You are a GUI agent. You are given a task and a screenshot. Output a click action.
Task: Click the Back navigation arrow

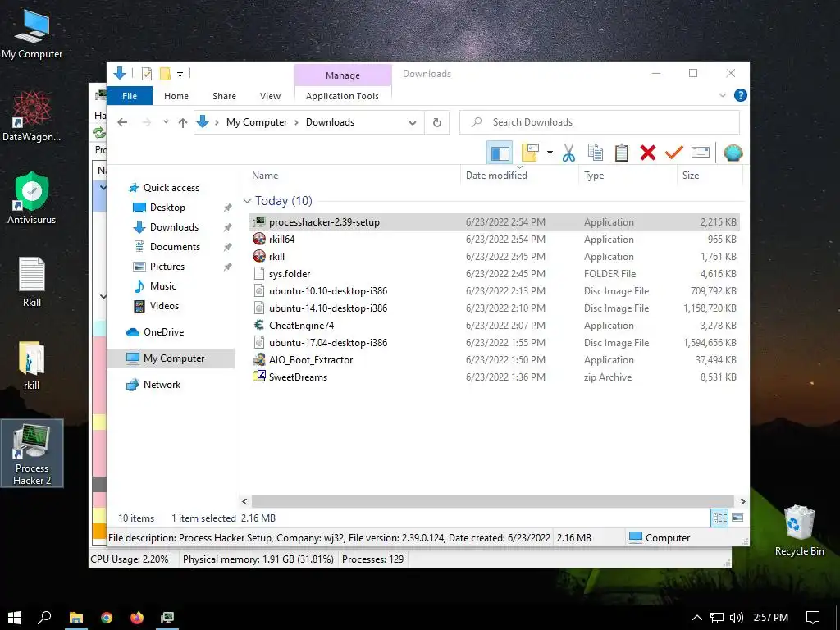[122, 122]
